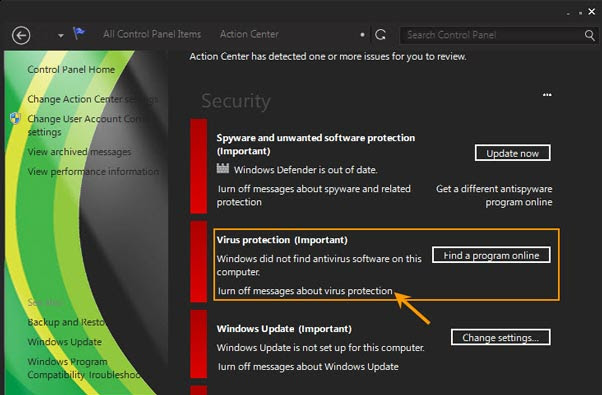
Task: Click Spyware and unwanted software protection heading
Action: pyautogui.click(x=316, y=144)
